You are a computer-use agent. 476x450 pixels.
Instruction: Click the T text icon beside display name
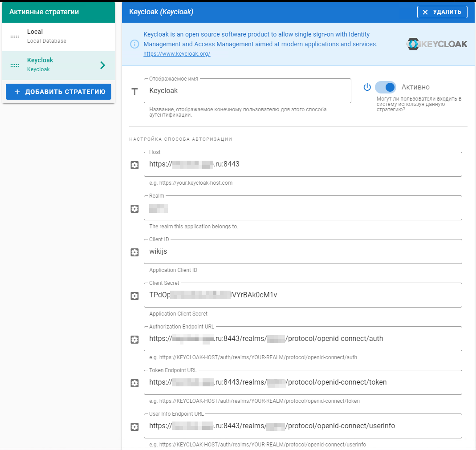click(x=134, y=91)
